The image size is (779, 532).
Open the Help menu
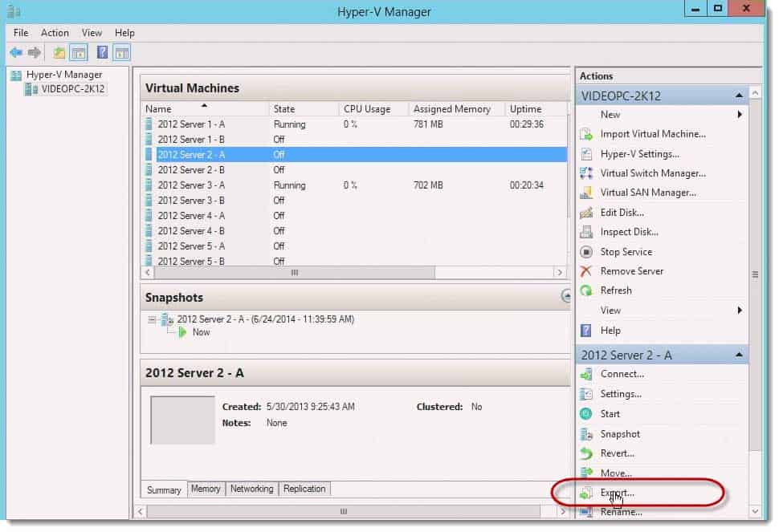[x=124, y=33]
